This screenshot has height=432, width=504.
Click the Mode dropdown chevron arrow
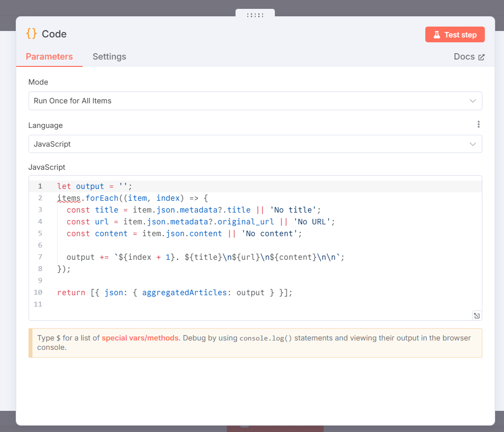click(473, 101)
